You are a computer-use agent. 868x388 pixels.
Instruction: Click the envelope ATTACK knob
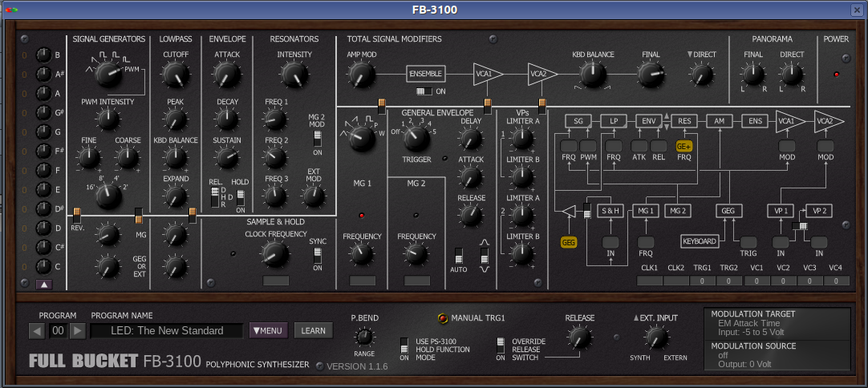click(x=226, y=75)
